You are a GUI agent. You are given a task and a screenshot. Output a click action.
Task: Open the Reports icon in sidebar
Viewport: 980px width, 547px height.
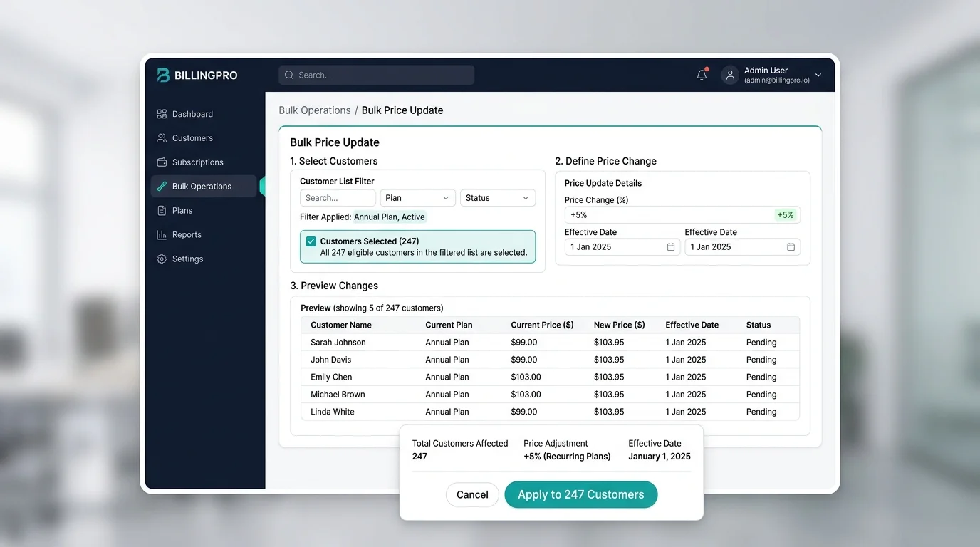point(162,234)
